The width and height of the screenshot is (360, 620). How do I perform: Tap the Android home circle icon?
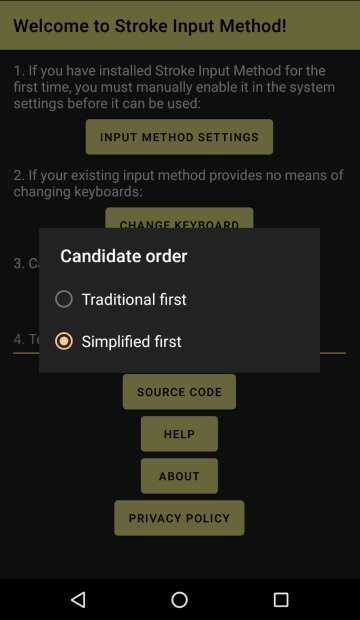click(x=179, y=600)
